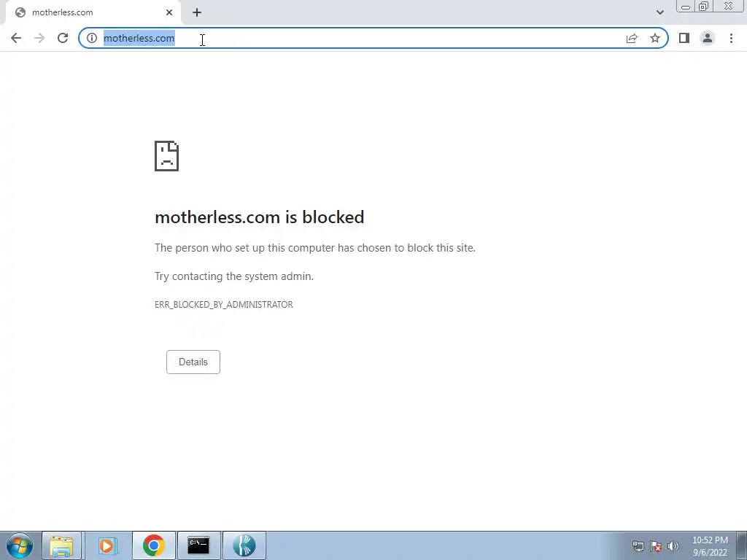Click the sad page error icon
The image size is (747, 560).
point(167,156)
